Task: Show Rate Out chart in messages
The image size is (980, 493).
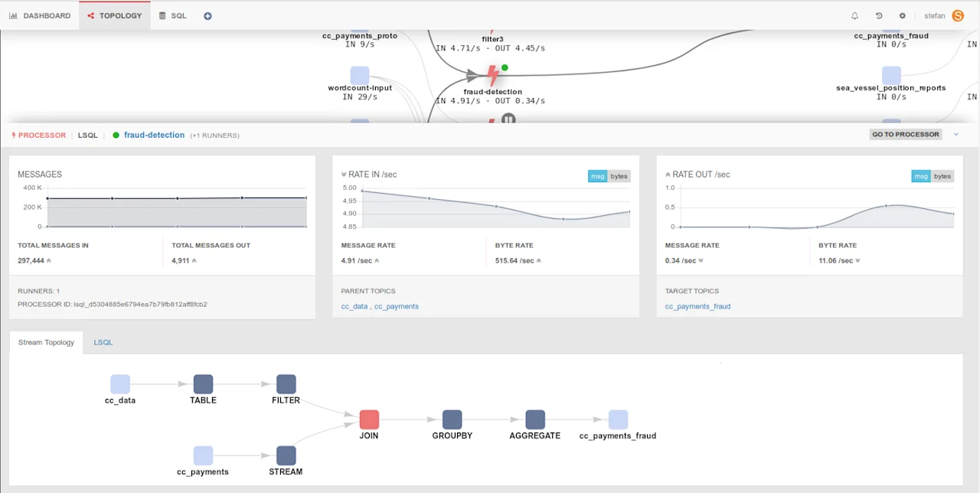Action: pos(920,176)
